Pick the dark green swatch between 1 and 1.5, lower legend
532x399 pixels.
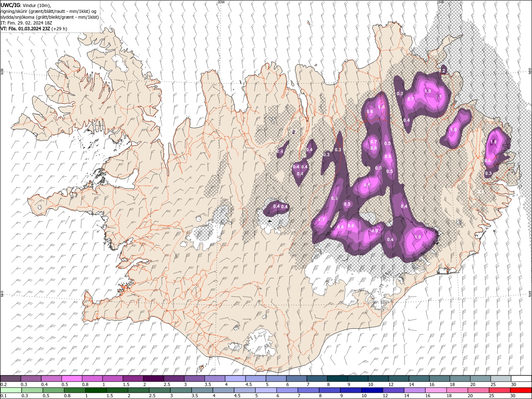click(96, 390)
